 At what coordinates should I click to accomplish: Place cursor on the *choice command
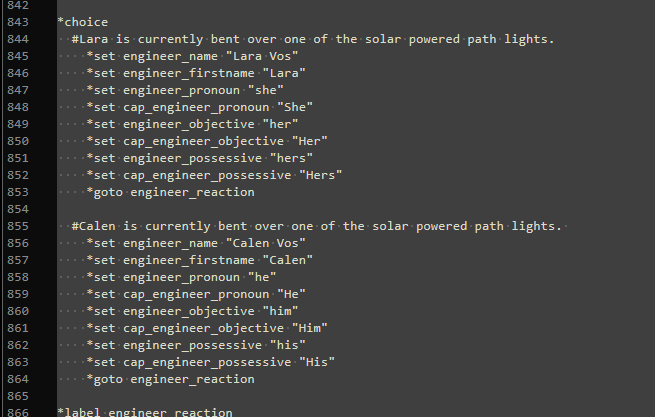(x=83, y=21)
